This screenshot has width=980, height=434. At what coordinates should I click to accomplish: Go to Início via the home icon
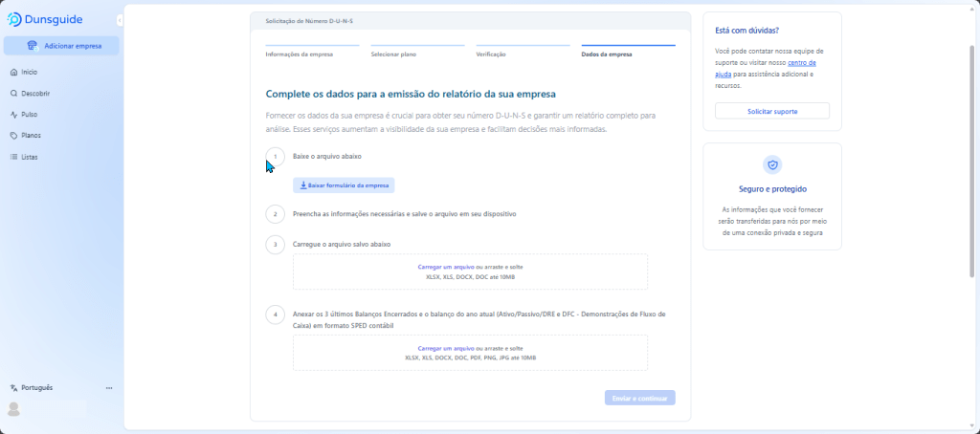pyautogui.click(x=13, y=72)
